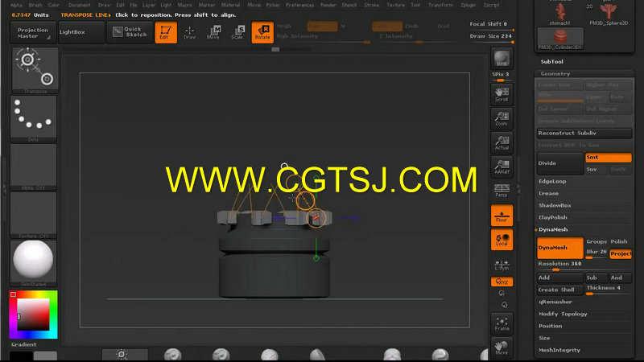Toggle Local transformations
Viewport: 644px width, 362px height.
coord(502,240)
